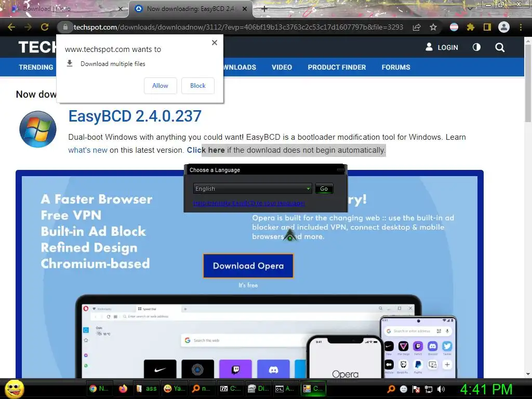
Task: Open Chrome's three-dot menu
Action: point(521,27)
